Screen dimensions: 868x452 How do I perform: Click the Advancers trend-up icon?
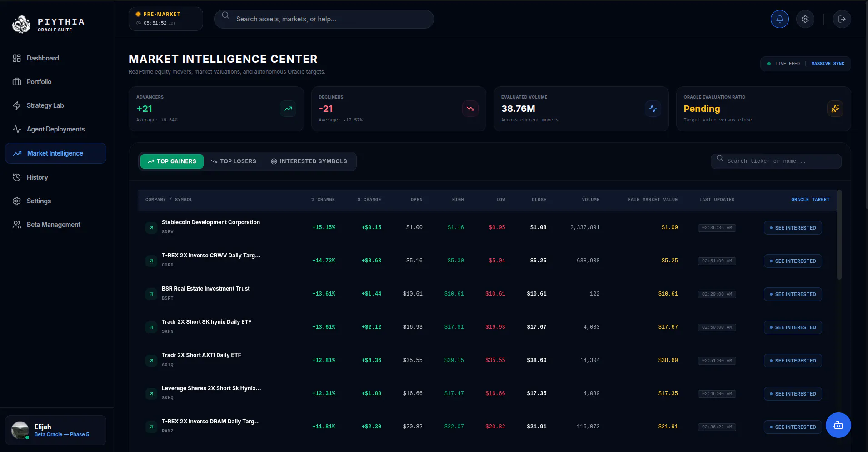click(x=288, y=109)
